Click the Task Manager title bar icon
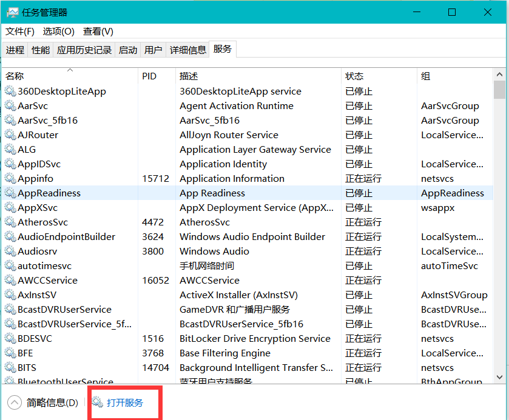 pos(13,13)
